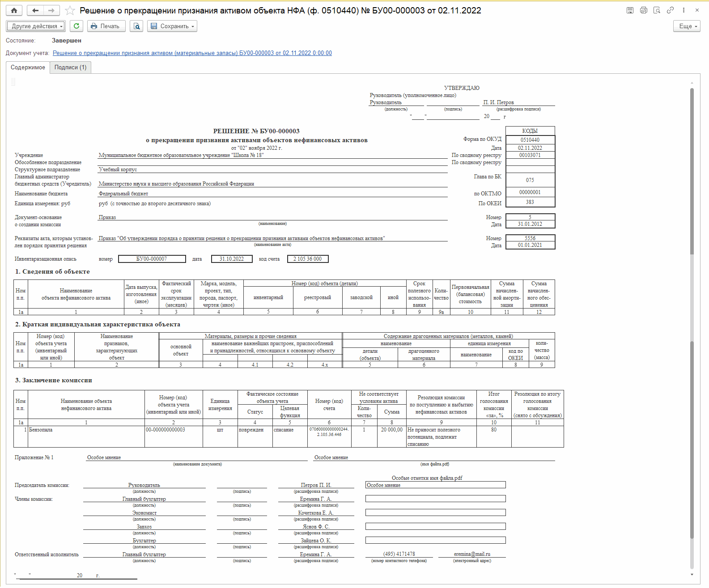
Task: Click the Печать button
Action: 106,26
